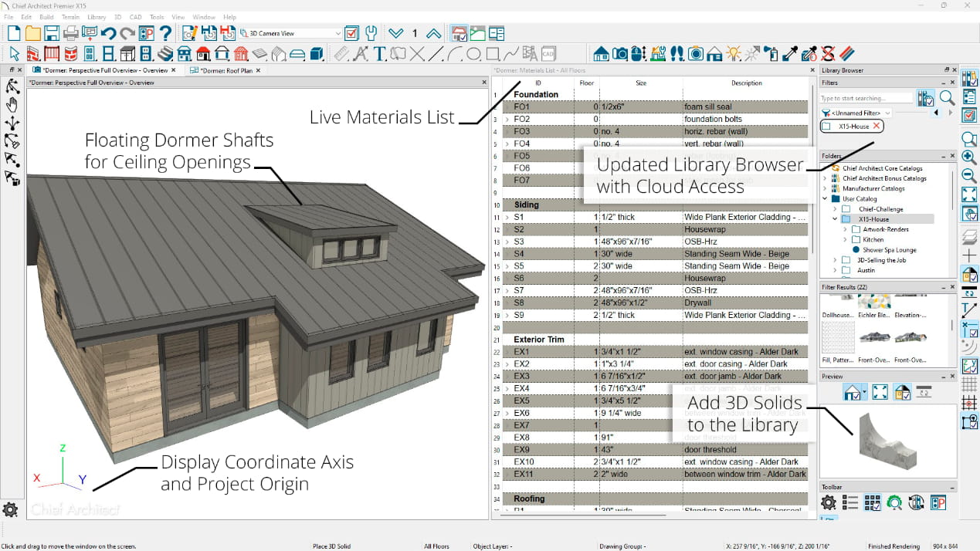Expand the FO2 foundation bolts row
The image size is (980, 551).
[507, 120]
